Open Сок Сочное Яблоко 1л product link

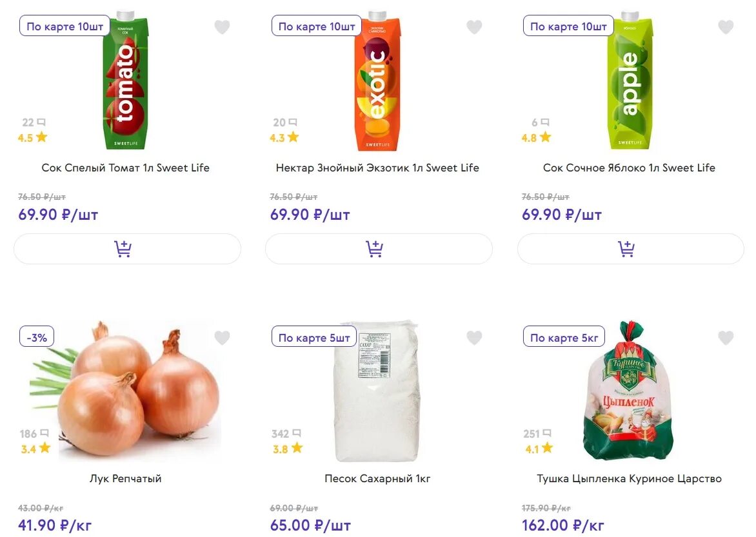coord(629,168)
